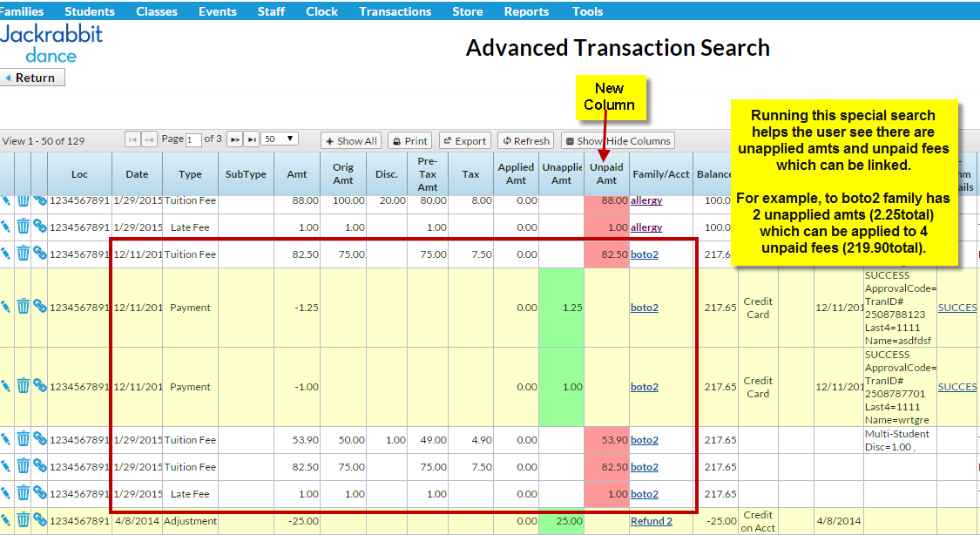The width and height of the screenshot is (980, 535).
Task: Edit the -1.25 Payment transaction with pencil
Action: (x=5, y=306)
